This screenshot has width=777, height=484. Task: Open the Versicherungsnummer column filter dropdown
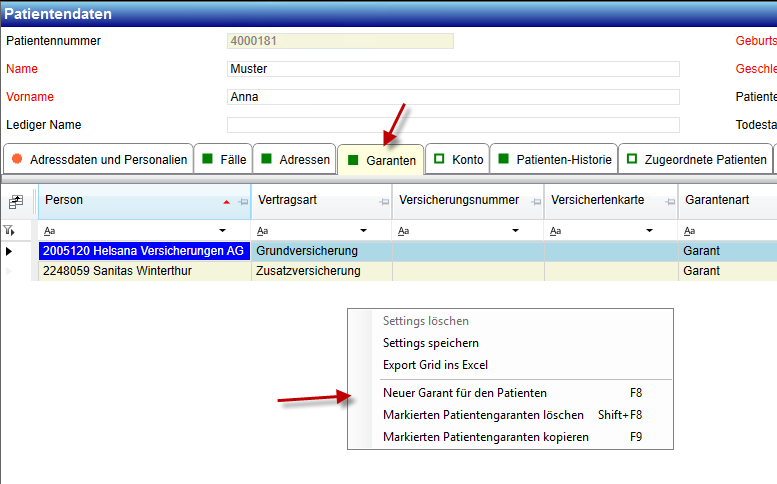[515, 231]
